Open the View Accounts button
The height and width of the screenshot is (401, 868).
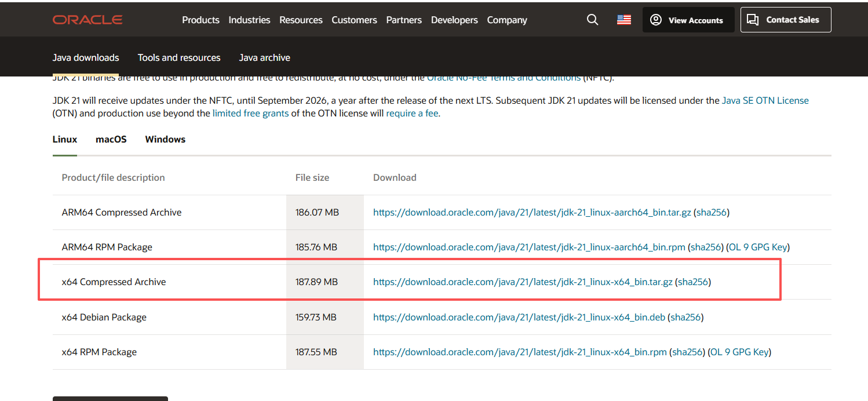point(688,20)
